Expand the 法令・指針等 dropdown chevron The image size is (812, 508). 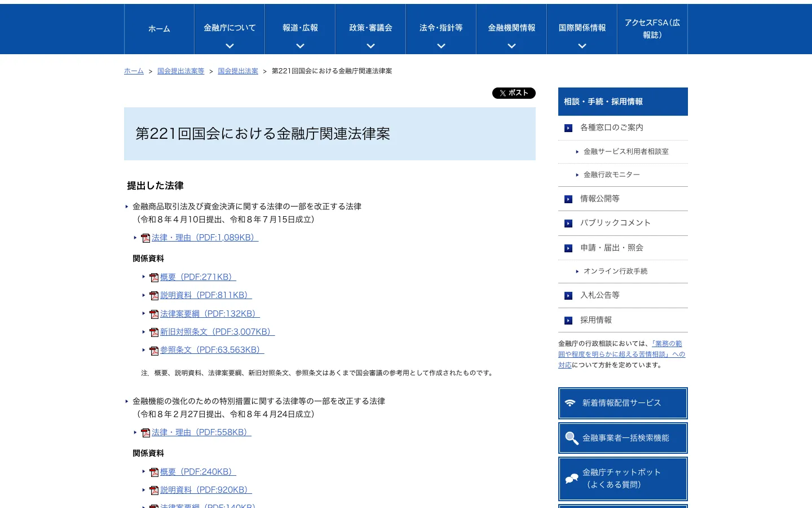click(441, 46)
